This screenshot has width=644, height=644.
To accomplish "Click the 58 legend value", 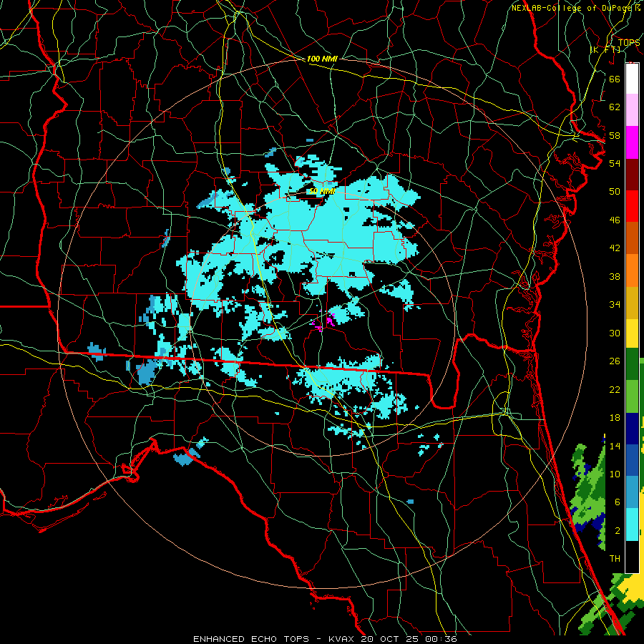I will tap(615, 135).
